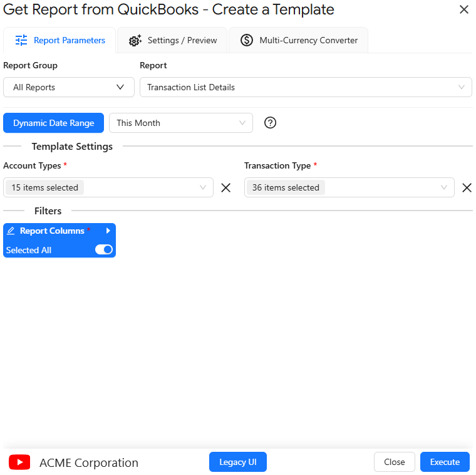Click the Report Columns filter label

[52, 231]
